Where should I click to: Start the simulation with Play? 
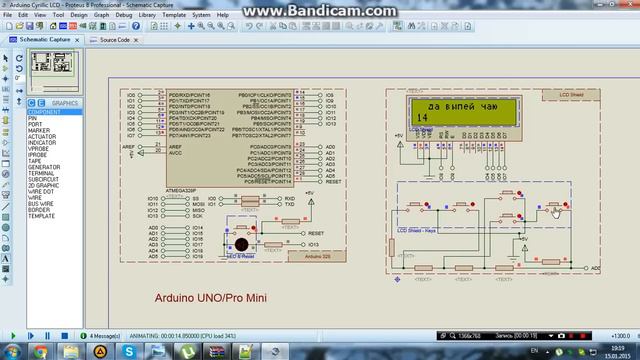click(13, 336)
